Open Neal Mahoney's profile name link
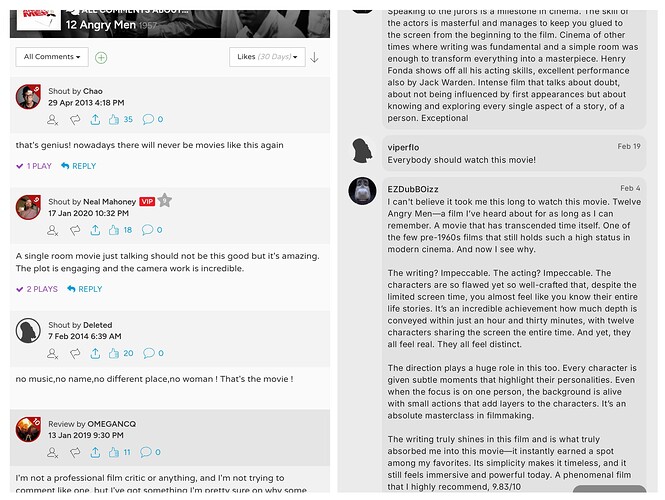The width and height of the screenshot is (665, 500). 109,201
